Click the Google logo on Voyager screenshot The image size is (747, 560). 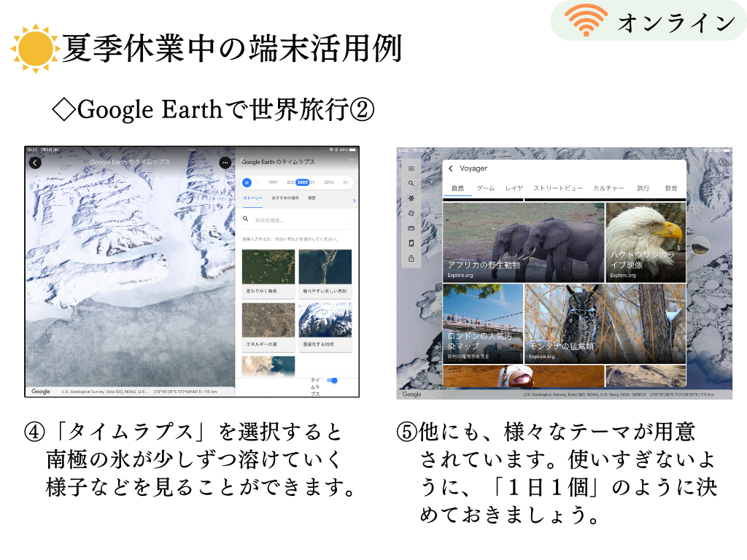411,394
